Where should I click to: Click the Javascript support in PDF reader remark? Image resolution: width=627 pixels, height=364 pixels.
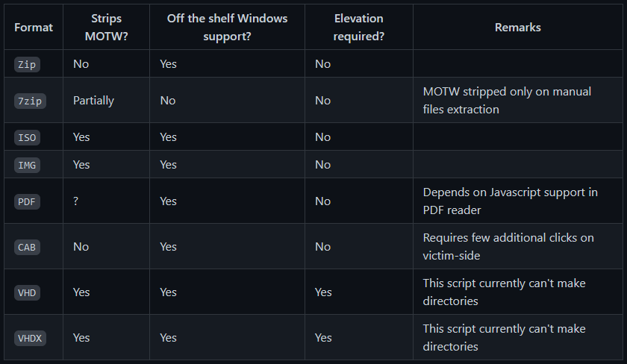(x=510, y=201)
